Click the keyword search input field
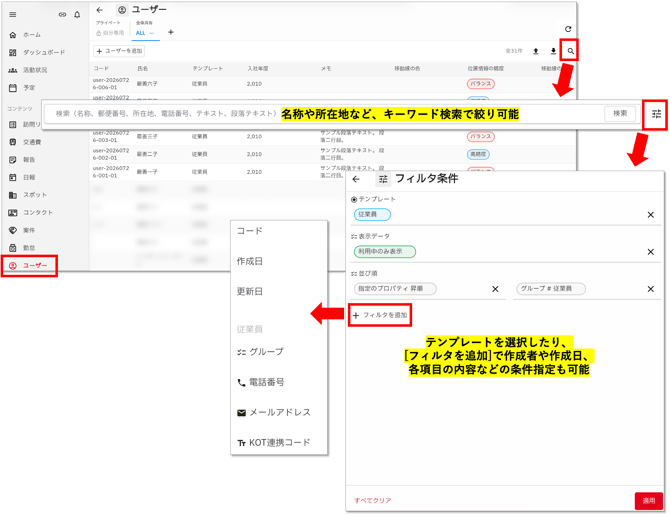The width and height of the screenshot is (670, 515). pos(323,114)
